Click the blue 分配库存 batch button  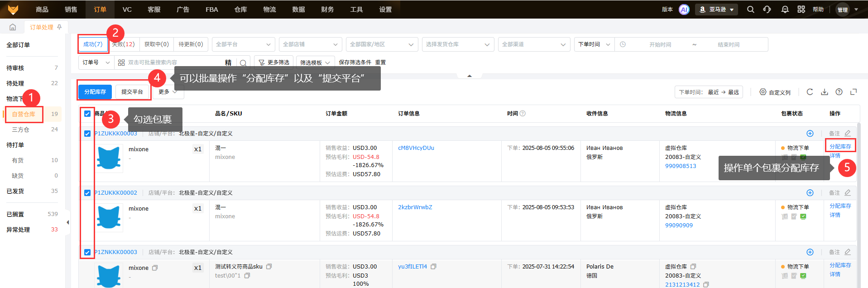[95, 92]
